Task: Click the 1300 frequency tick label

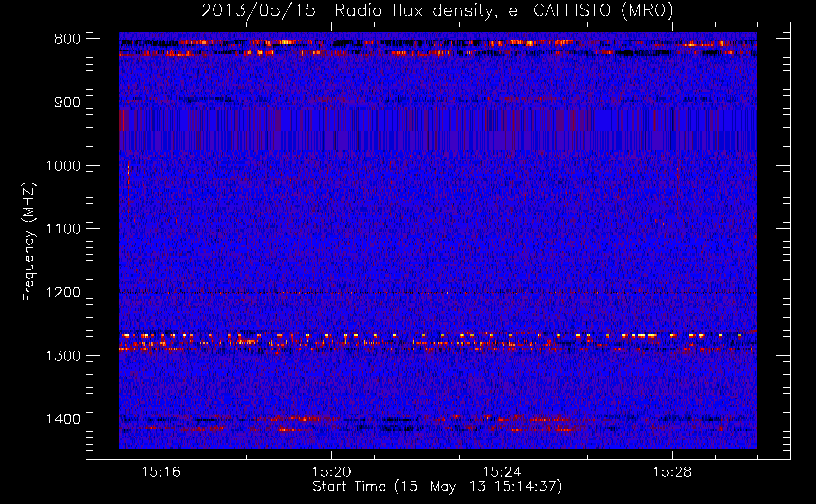Action: (x=63, y=356)
